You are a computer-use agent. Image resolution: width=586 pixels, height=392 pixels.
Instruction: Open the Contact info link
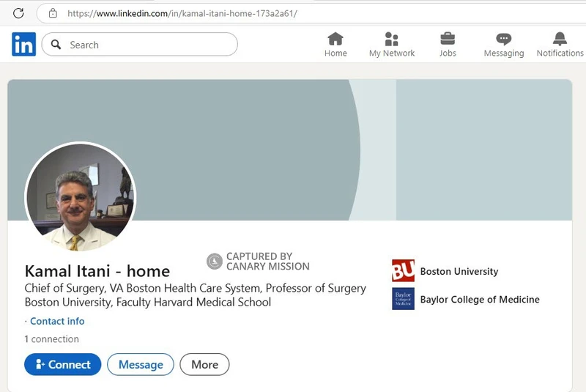pos(57,321)
